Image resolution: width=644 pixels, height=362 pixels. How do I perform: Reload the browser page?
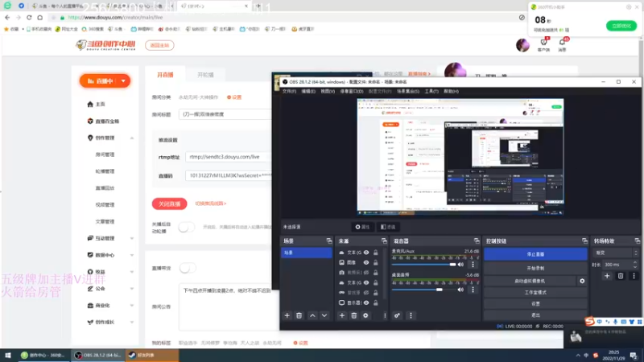[x=29, y=17]
